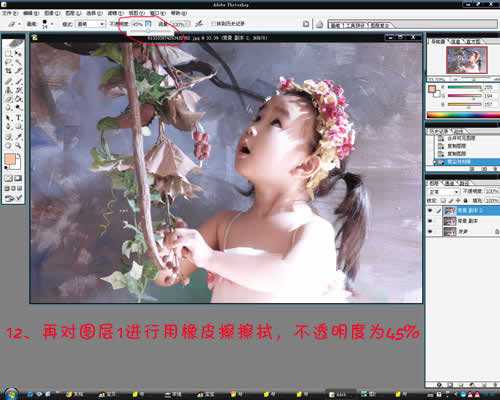Switch to the 通道 (Channels) tab
Viewport: 500px width, 400px height.
450,183
